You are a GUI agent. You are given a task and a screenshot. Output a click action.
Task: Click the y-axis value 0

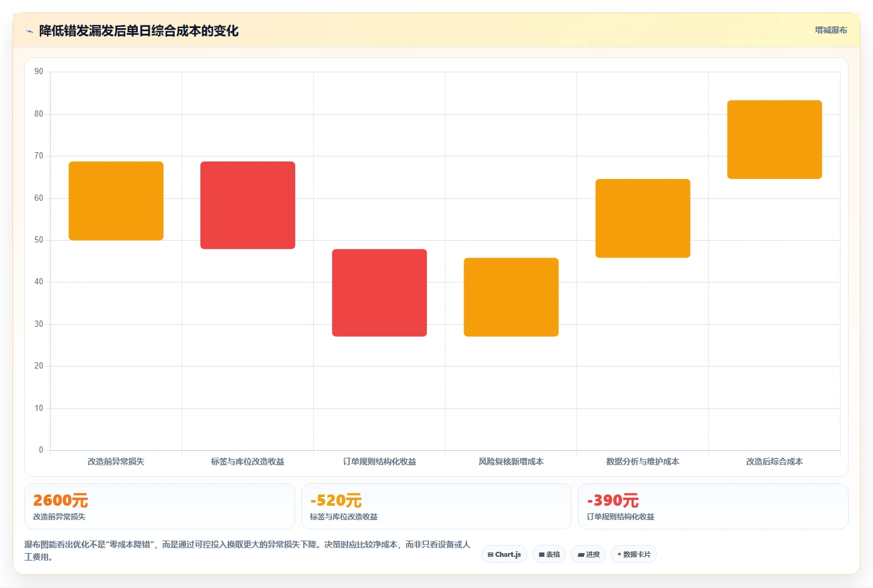coord(41,450)
